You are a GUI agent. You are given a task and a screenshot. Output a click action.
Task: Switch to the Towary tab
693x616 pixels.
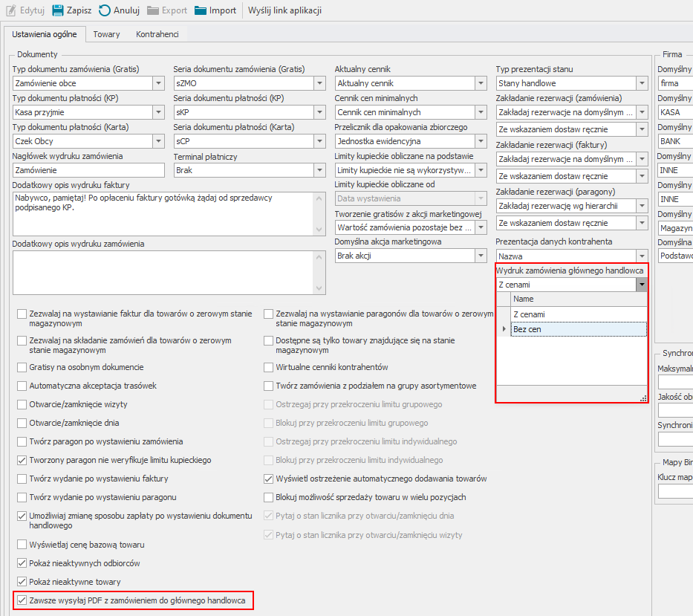[x=106, y=34]
